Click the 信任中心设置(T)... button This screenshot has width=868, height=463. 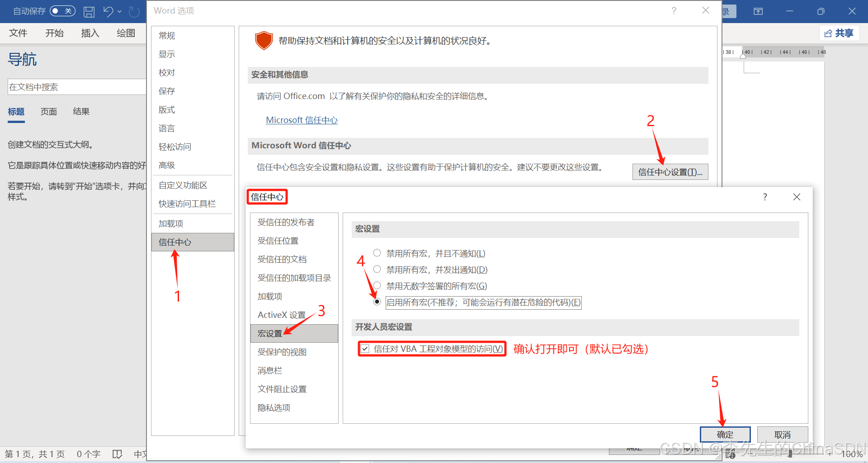(670, 172)
